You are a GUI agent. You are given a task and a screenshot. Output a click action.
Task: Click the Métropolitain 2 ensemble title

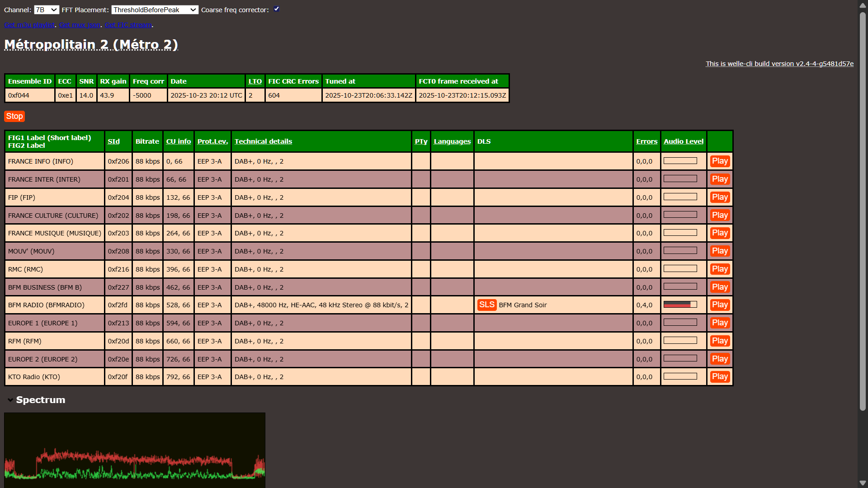[91, 44]
